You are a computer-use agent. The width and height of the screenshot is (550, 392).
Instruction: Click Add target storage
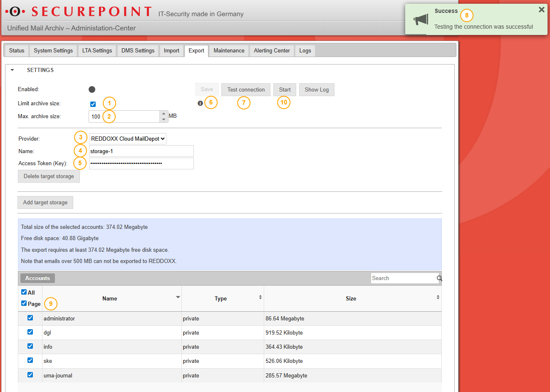[45, 202]
